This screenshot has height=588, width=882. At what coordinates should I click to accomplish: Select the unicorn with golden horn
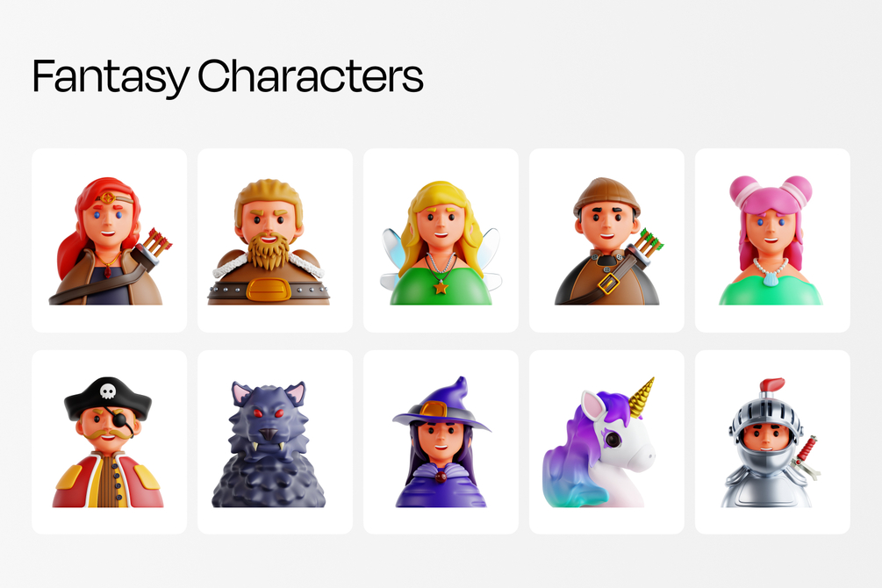pyautogui.click(x=607, y=442)
